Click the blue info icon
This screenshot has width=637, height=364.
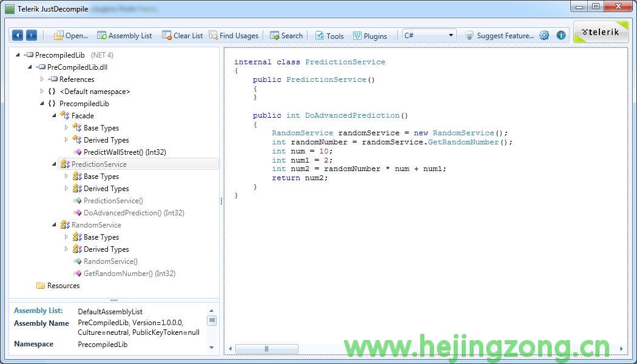(x=561, y=36)
